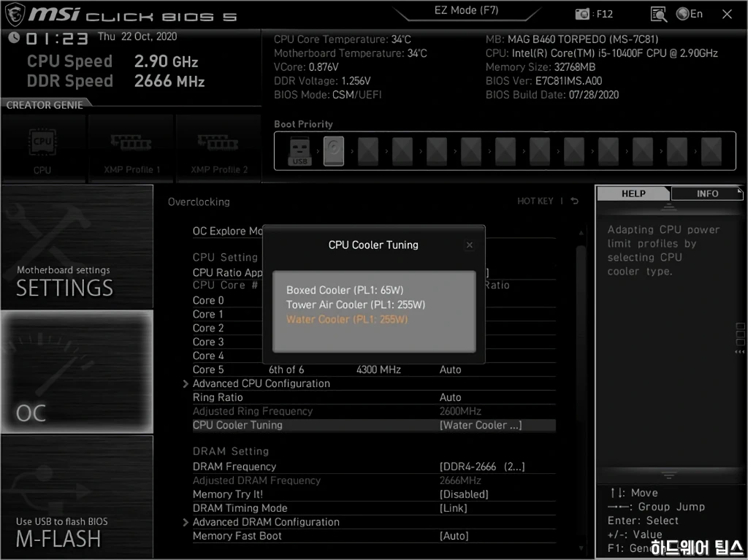Switch to EZ Mode (F7)

[x=466, y=10]
